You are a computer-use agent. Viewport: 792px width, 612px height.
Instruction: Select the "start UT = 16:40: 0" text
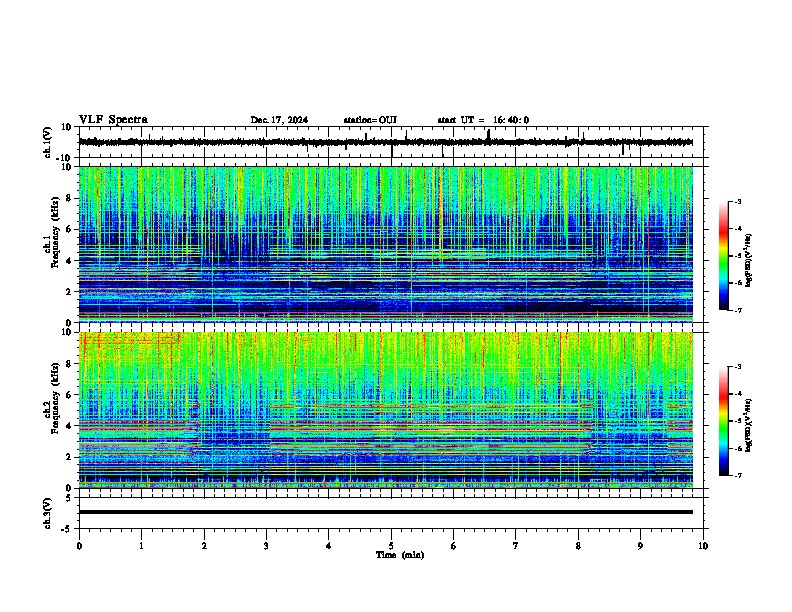pyautogui.click(x=483, y=120)
